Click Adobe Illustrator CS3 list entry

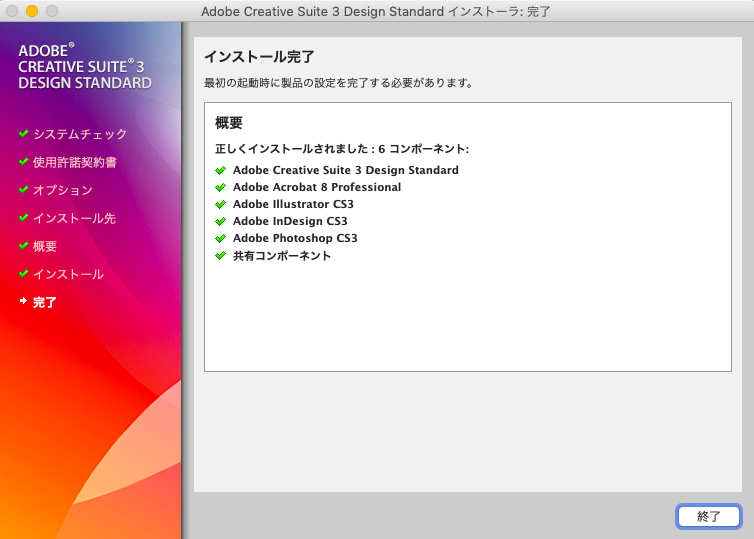pyautogui.click(x=293, y=204)
